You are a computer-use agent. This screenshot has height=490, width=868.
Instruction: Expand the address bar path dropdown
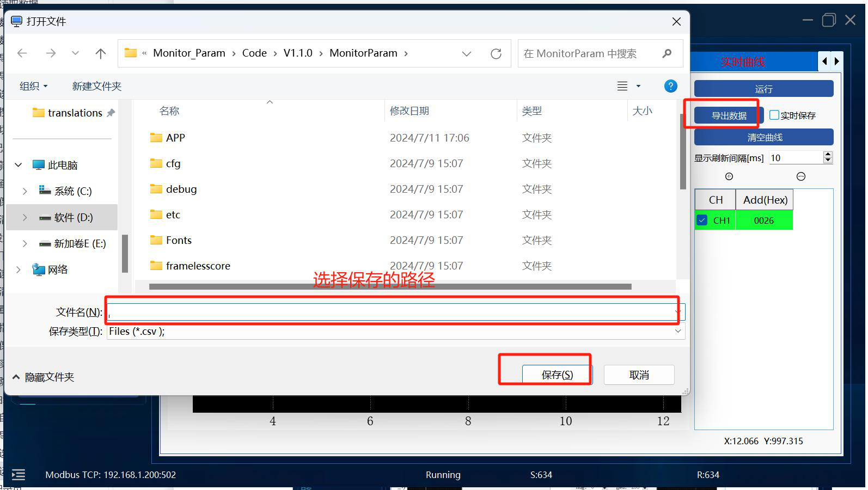(x=467, y=53)
